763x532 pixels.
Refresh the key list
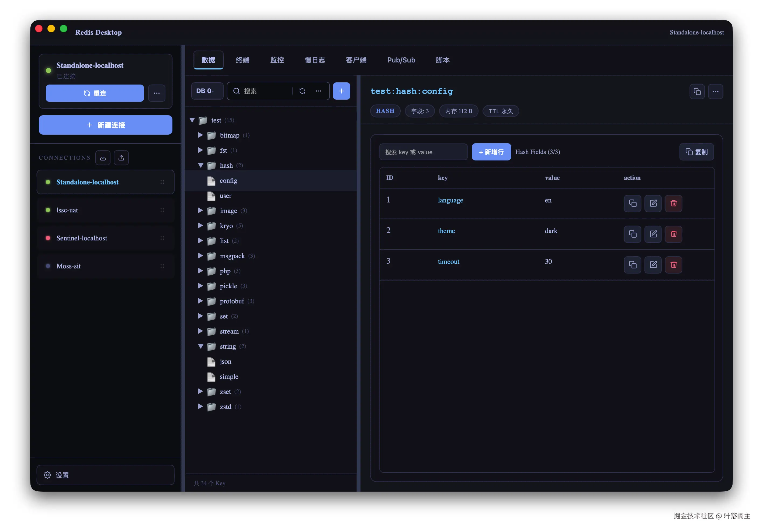302,91
